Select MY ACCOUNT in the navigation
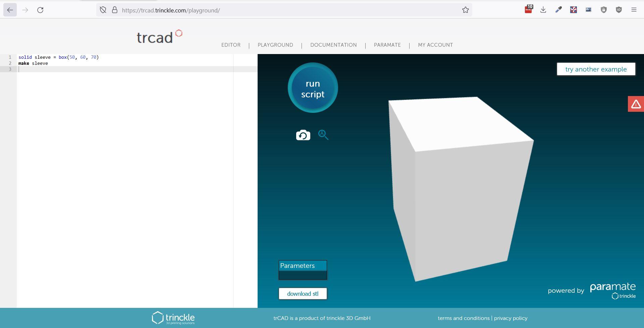 [435, 45]
